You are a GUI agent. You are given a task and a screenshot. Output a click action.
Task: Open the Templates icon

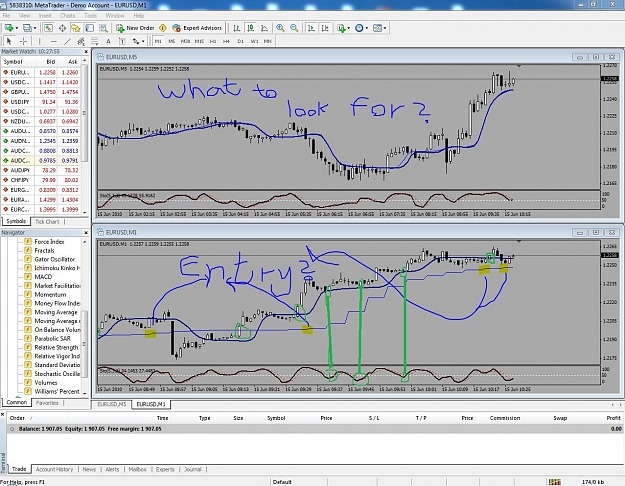pyautogui.click(x=377, y=28)
